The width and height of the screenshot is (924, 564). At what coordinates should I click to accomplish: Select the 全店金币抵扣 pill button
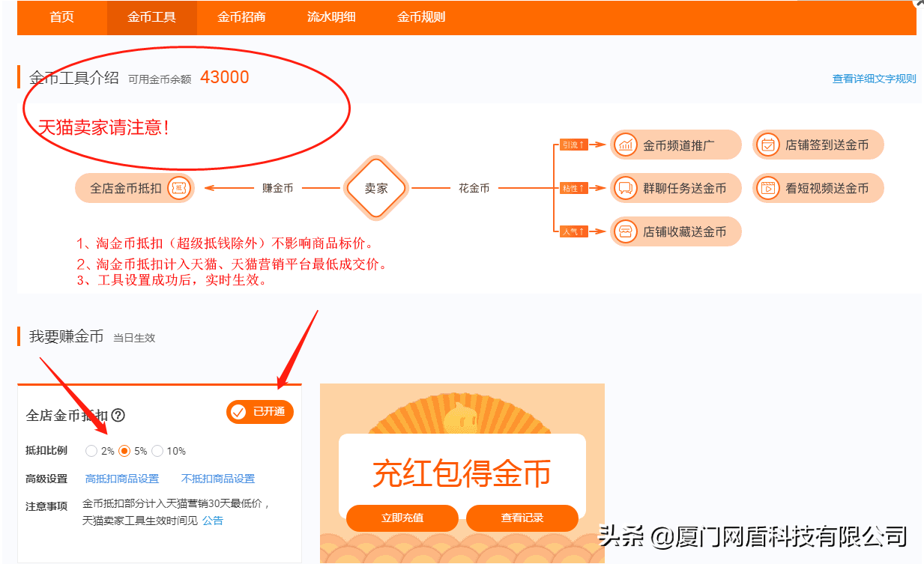[135, 188]
